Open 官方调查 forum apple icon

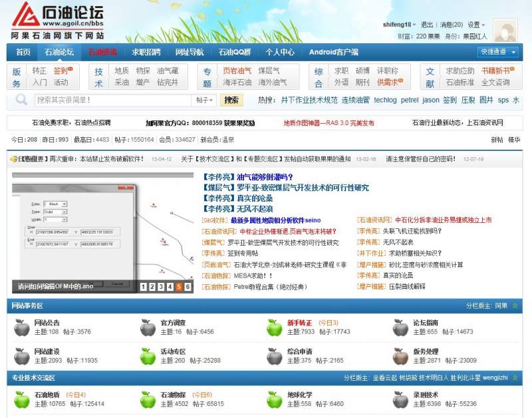148,327
